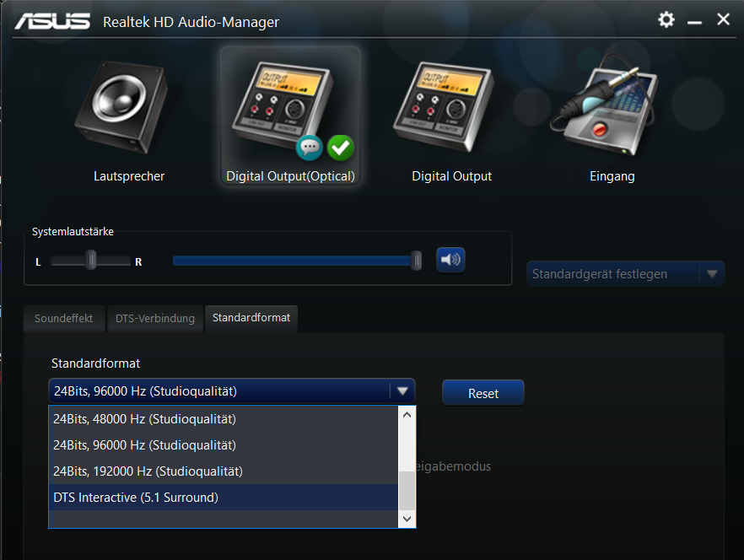Click the Standardformat heading above combo box
The width and height of the screenshot is (744, 560).
point(95,363)
